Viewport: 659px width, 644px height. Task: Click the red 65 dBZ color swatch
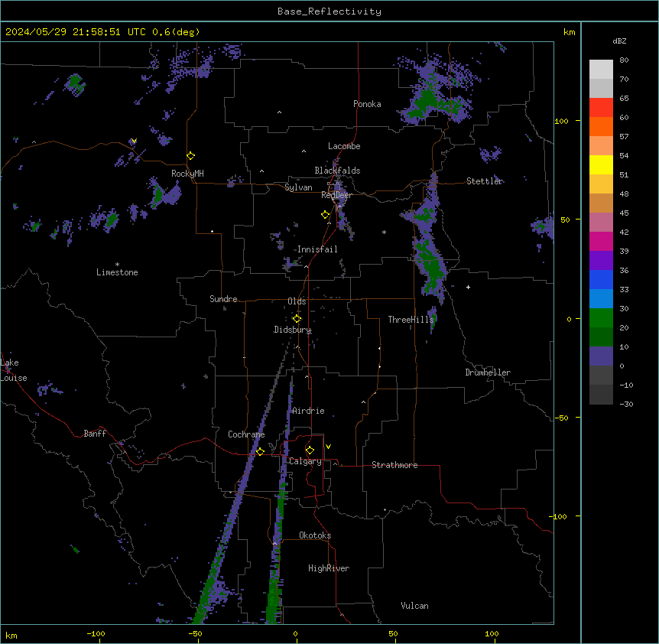point(601,108)
